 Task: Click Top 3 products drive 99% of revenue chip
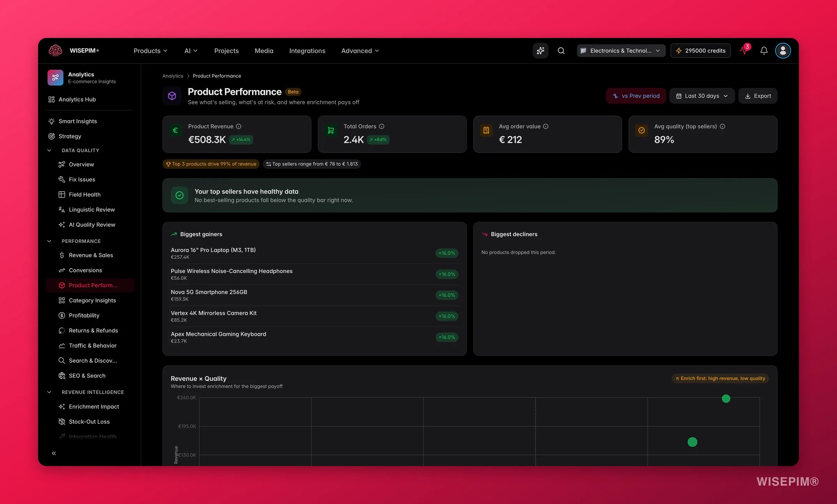211,164
